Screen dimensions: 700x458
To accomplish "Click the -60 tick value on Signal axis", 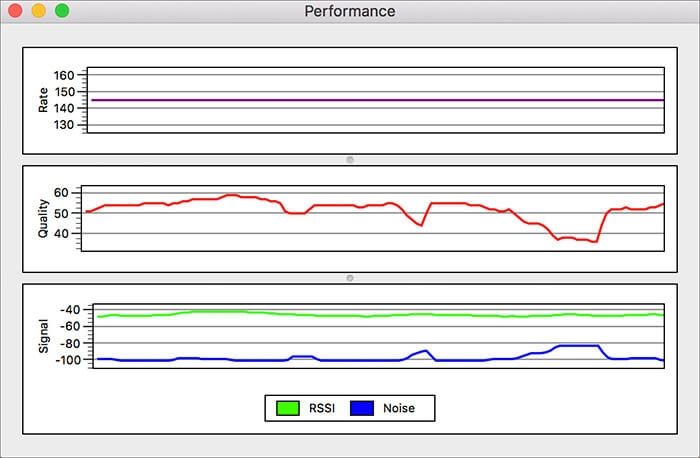I will point(70,326).
